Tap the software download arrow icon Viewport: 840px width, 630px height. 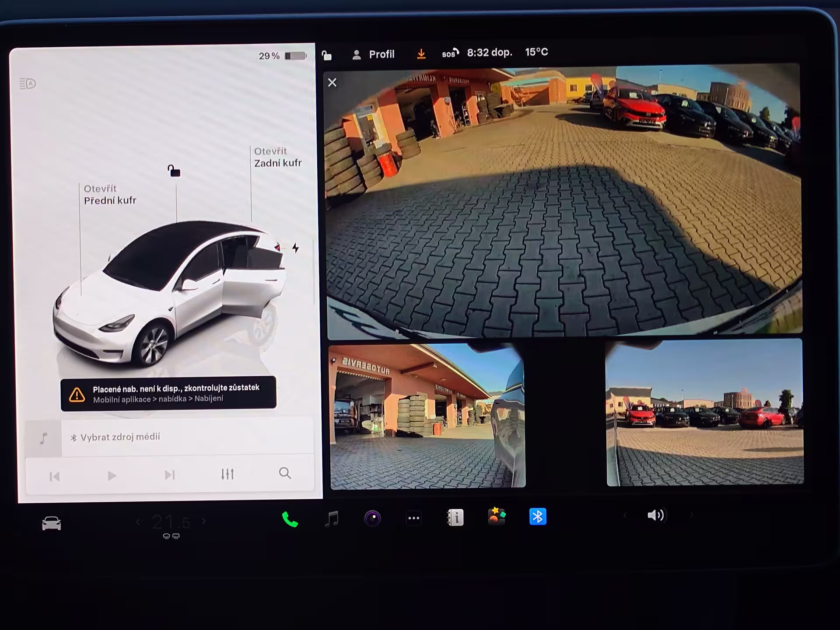point(421,54)
